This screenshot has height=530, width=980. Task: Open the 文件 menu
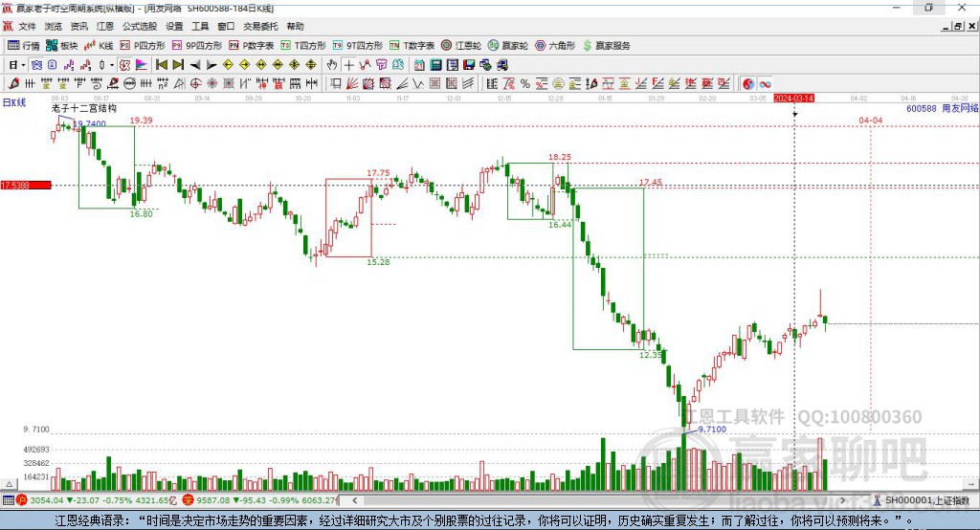click(28, 26)
